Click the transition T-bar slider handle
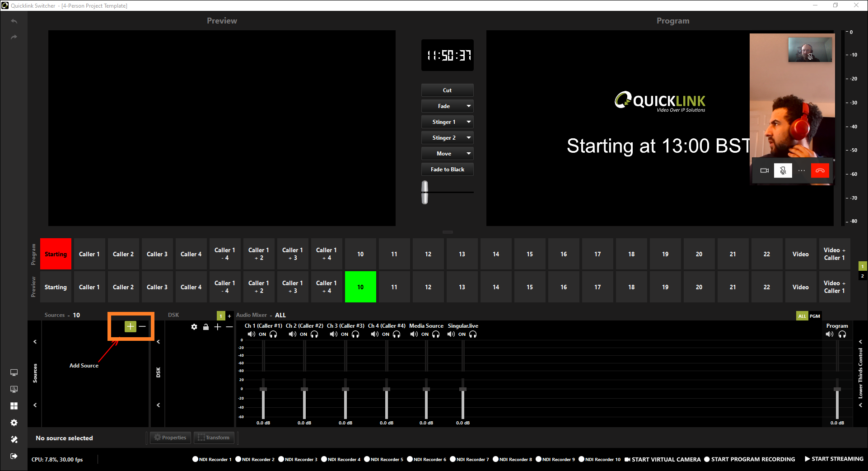868x471 pixels. tap(425, 193)
